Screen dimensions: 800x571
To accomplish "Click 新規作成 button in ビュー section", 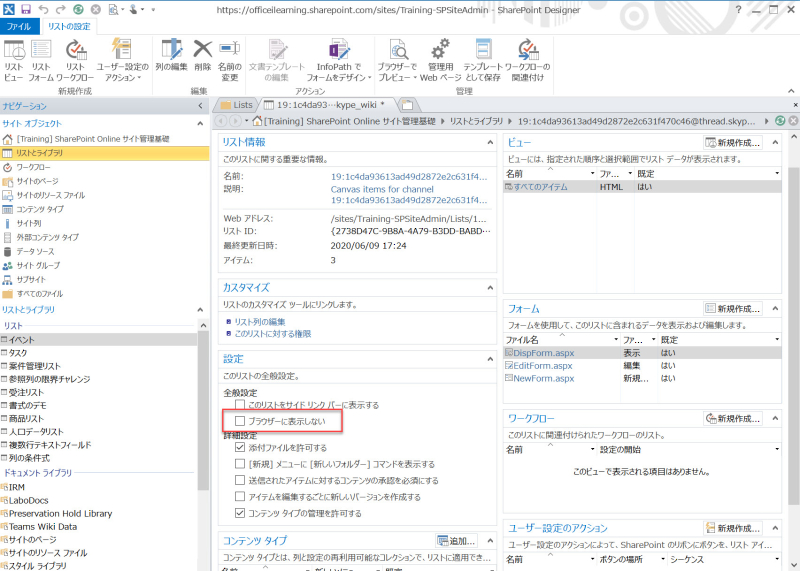I will pyautogui.click(x=733, y=142).
